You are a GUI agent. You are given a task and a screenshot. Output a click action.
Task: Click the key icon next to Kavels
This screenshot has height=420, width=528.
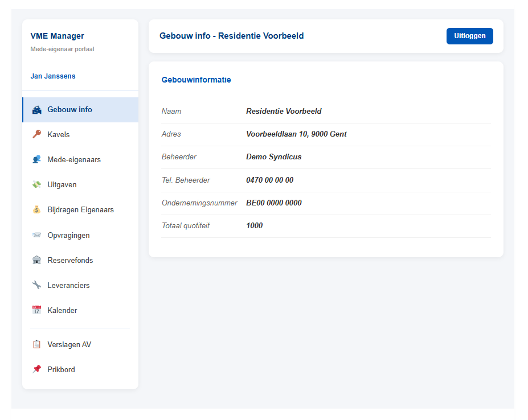click(x=36, y=134)
